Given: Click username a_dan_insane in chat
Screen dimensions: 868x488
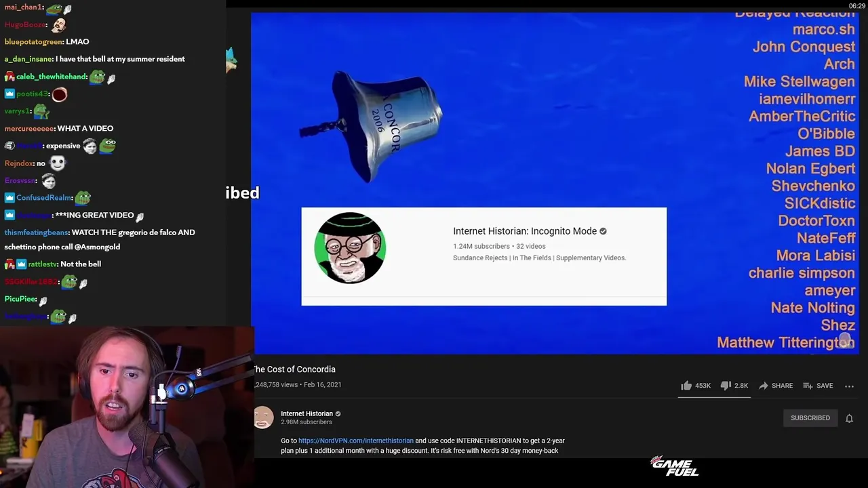Looking at the screenshot, I should pyautogui.click(x=28, y=59).
